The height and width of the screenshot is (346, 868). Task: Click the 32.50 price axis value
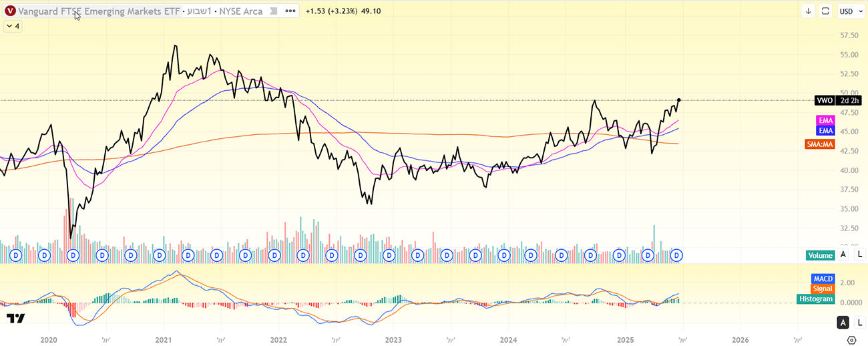pyautogui.click(x=849, y=228)
